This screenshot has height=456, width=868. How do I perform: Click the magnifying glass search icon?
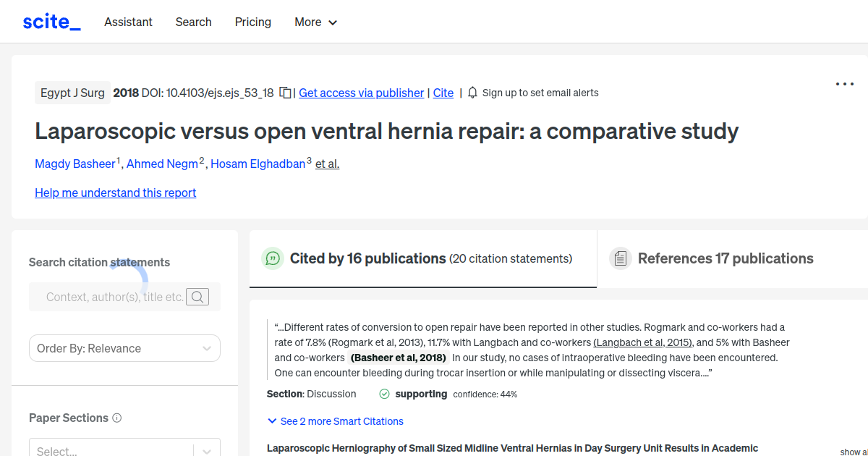pyautogui.click(x=197, y=296)
